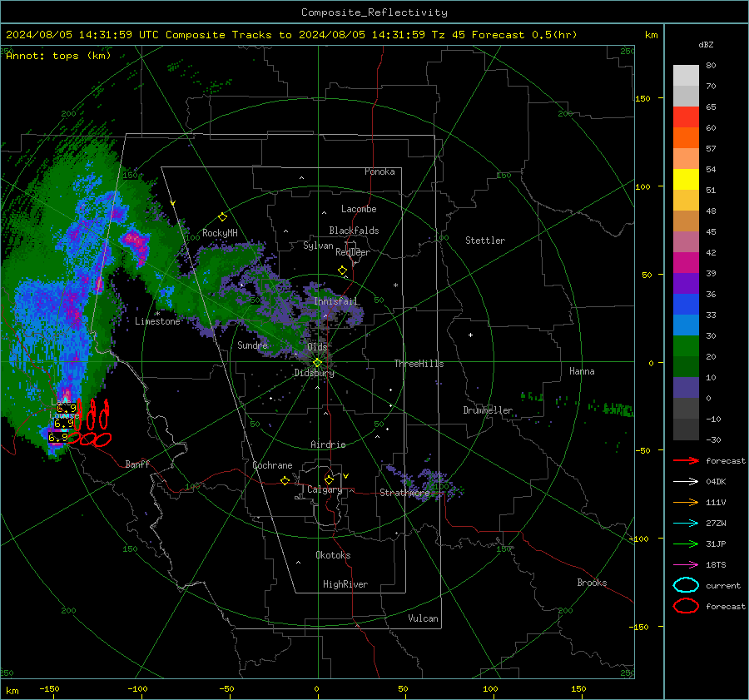This screenshot has height=700, width=749.
Task: Click the Blackfalds city label
Action: [x=354, y=231]
